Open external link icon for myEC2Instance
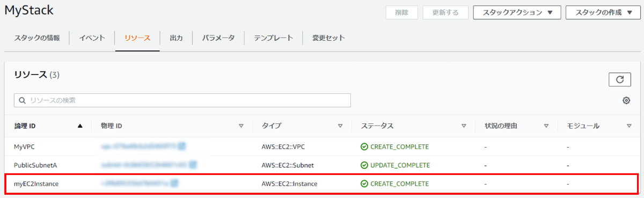The height and width of the screenshot is (198, 644). point(174,184)
